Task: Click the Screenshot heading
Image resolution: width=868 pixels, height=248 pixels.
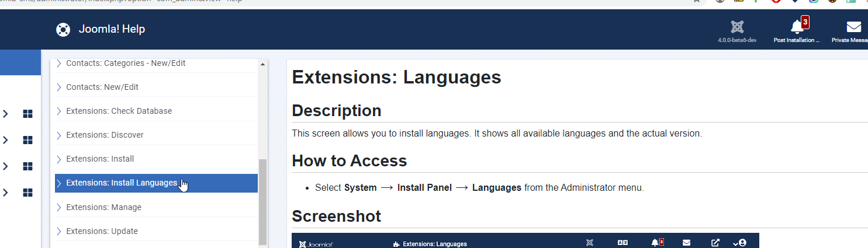Action: pos(336,216)
